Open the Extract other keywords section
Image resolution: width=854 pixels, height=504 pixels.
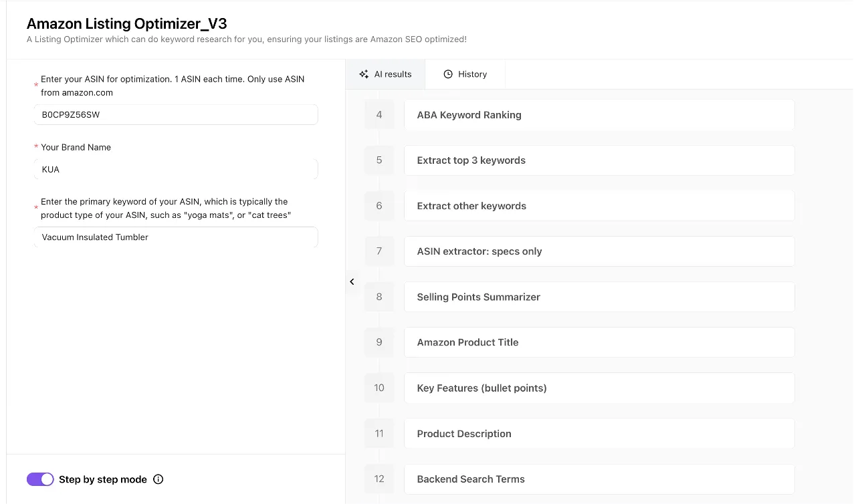pyautogui.click(x=599, y=206)
